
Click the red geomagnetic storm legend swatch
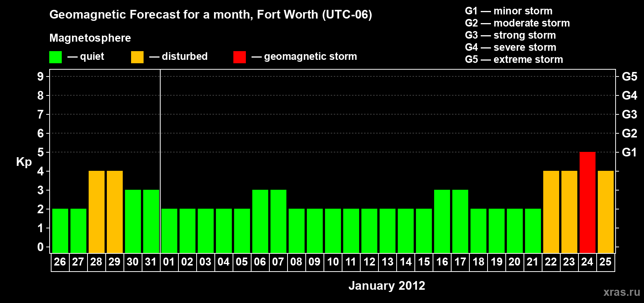(x=239, y=57)
